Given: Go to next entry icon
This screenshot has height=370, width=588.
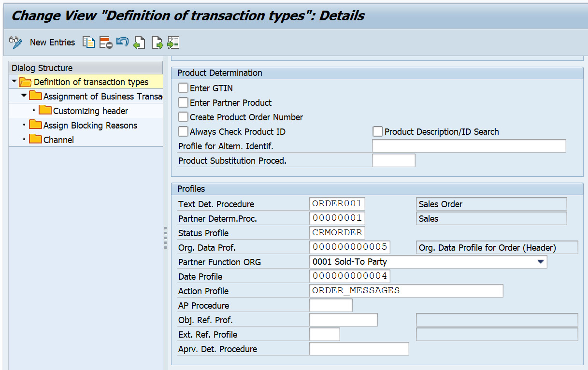Looking at the screenshot, I should [x=157, y=42].
